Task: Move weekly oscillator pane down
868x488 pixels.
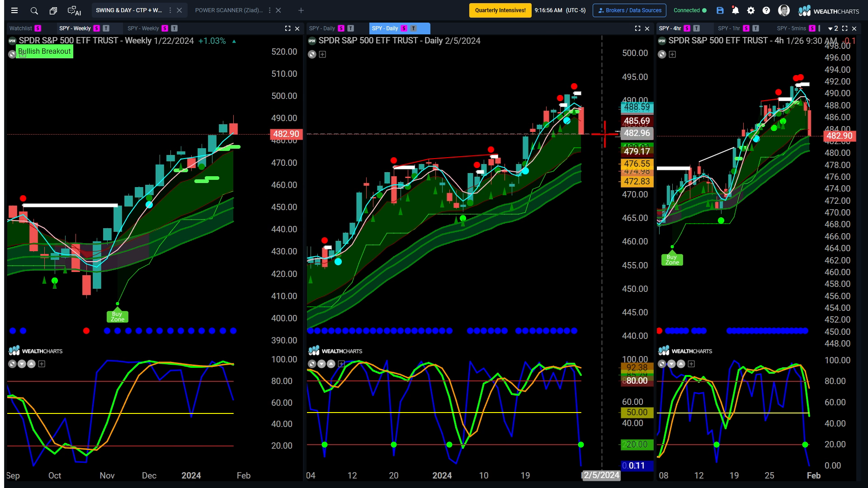Action: click(22, 364)
